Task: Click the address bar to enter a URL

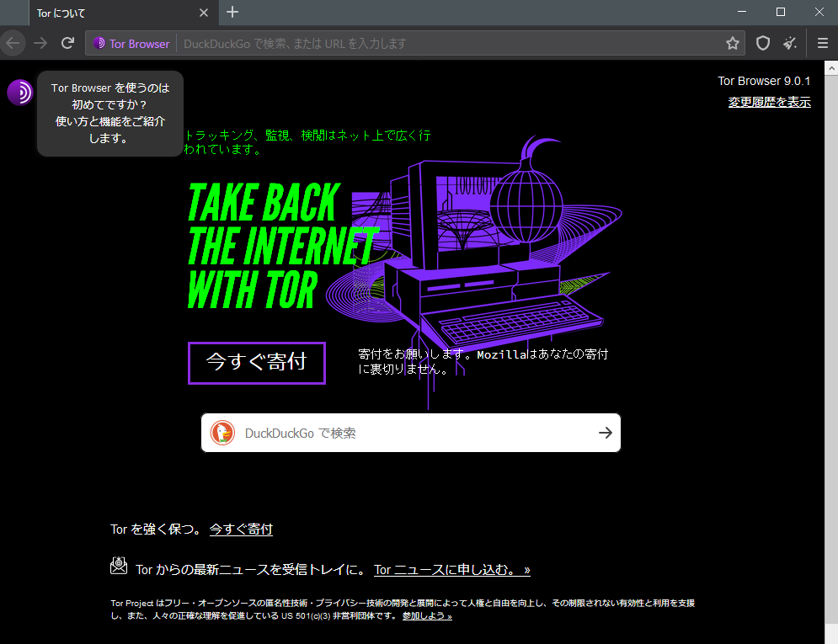Action: (x=421, y=43)
